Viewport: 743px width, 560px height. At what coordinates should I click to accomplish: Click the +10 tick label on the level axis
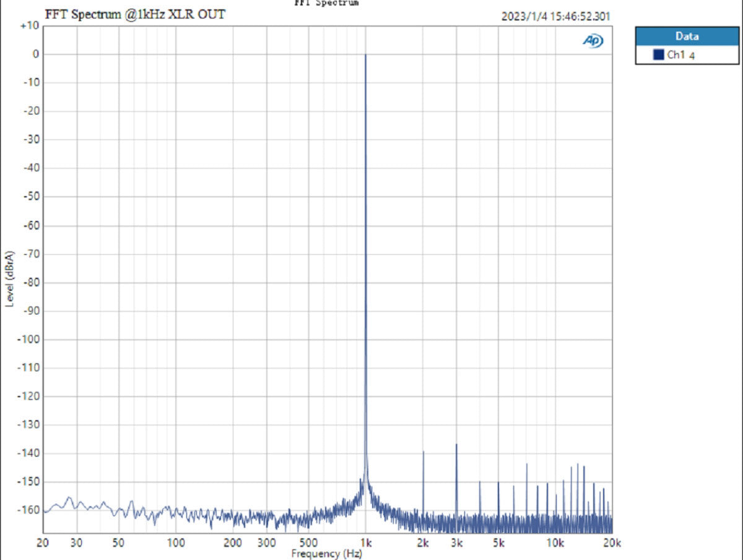(x=29, y=26)
